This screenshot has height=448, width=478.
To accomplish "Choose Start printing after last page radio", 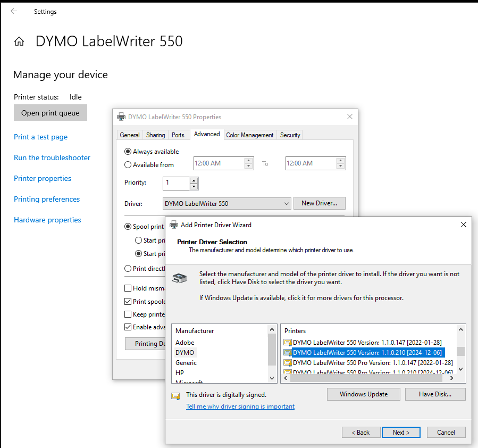I will point(138,240).
